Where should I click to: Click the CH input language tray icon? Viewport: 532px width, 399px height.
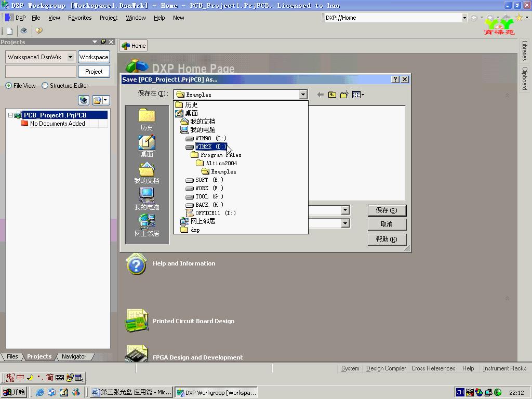pos(460,392)
